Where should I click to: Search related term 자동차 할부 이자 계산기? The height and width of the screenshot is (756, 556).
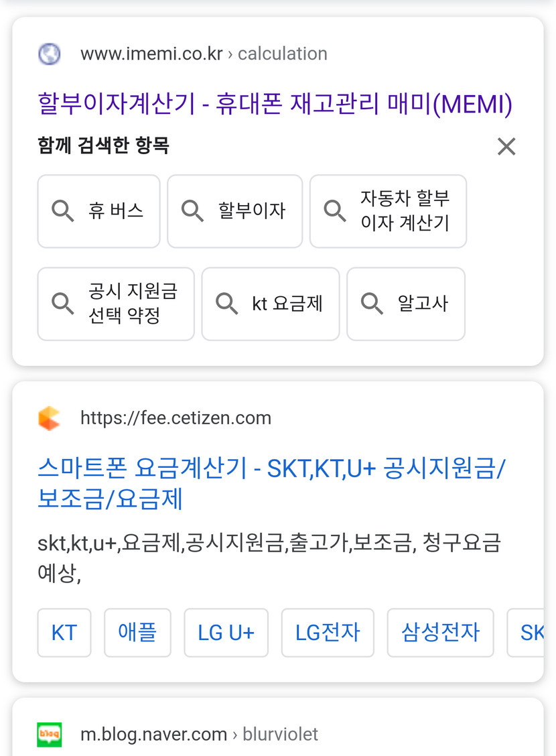tap(388, 211)
